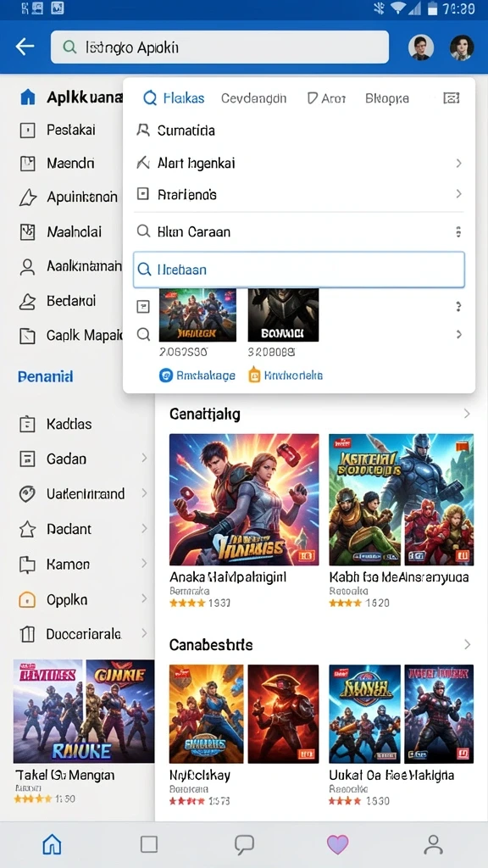Tap the home icon in bottom navigation
The height and width of the screenshot is (868, 488).
coord(52,844)
